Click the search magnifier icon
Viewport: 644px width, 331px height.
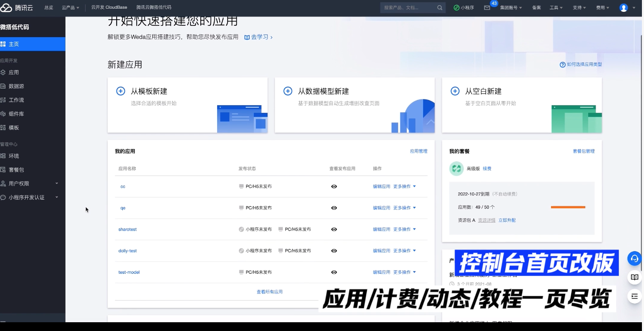[440, 8]
